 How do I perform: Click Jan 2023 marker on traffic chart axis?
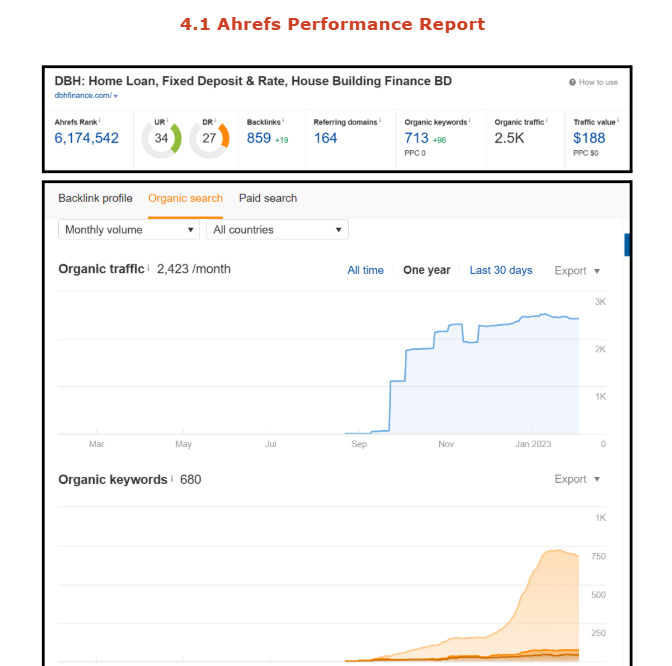(x=533, y=444)
